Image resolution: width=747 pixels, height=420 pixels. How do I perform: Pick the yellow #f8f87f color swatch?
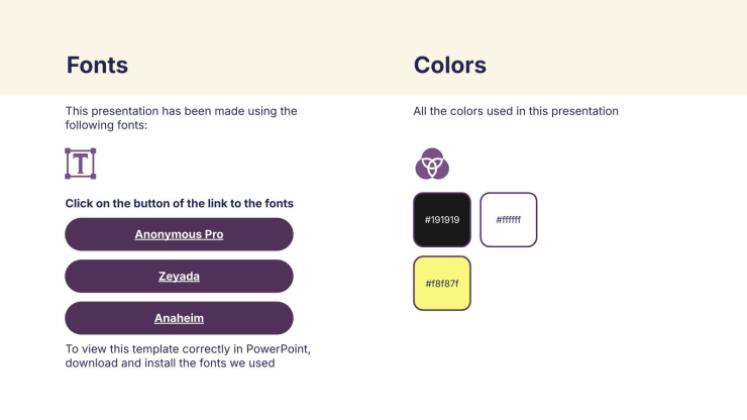coord(441,283)
